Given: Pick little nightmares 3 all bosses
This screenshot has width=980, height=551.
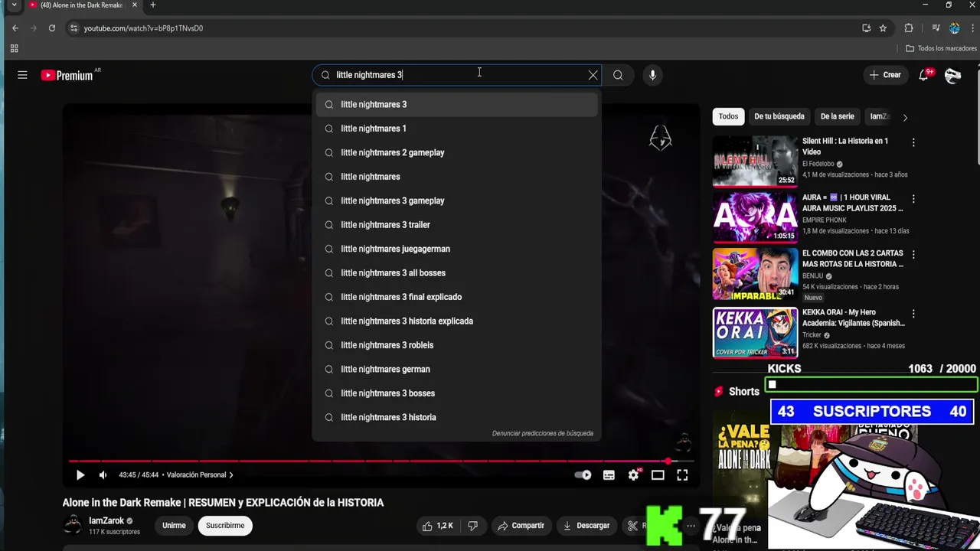Looking at the screenshot, I should point(456,273).
